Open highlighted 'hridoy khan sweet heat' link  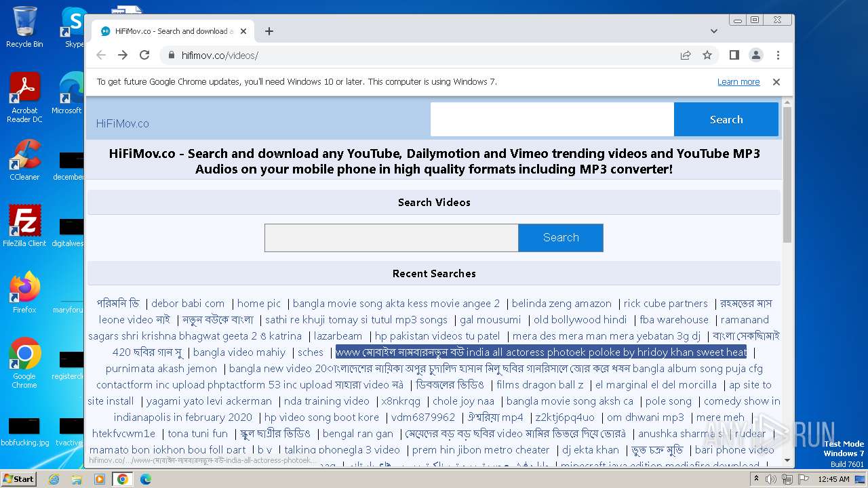541,352
